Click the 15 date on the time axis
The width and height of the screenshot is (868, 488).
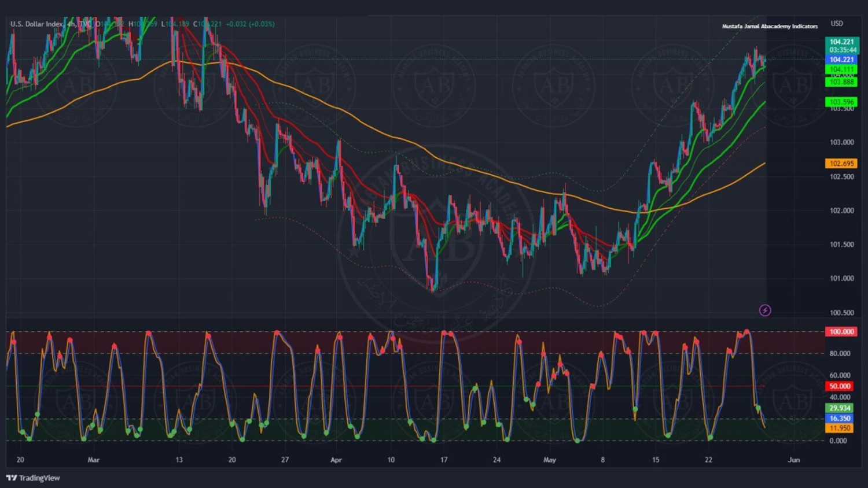click(x=656, y=460)
